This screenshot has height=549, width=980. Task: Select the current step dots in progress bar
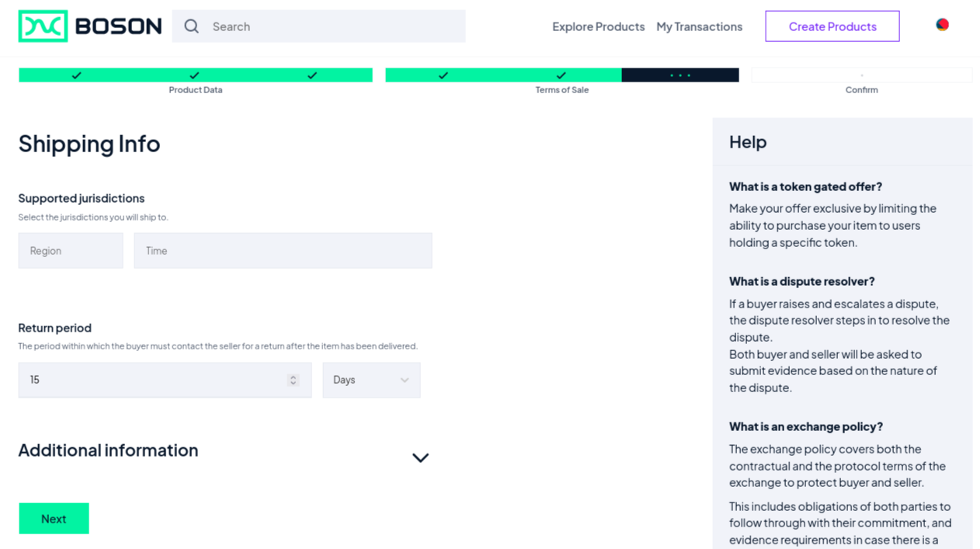point(680,75)
